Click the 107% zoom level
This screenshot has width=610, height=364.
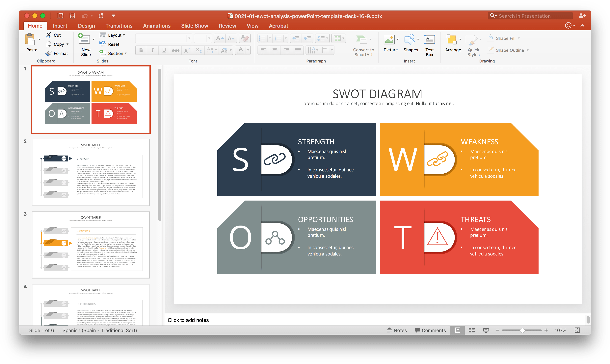click(x=560, y=330)
